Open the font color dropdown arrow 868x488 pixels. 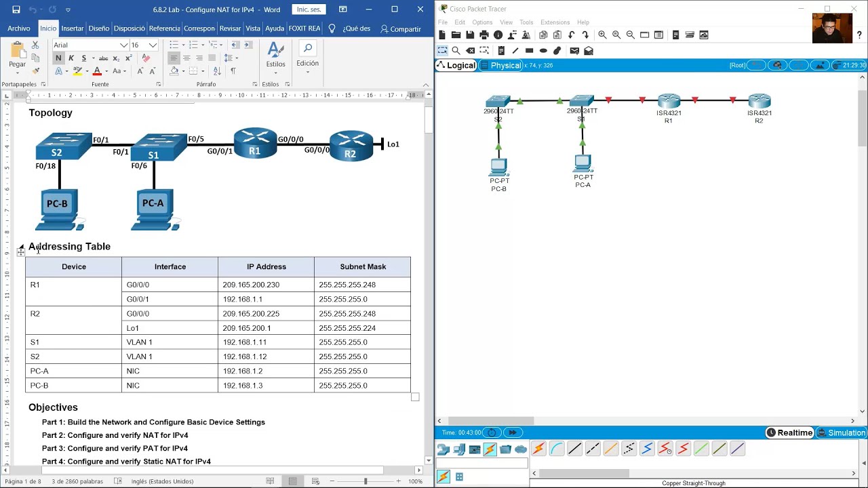(106, 70)
